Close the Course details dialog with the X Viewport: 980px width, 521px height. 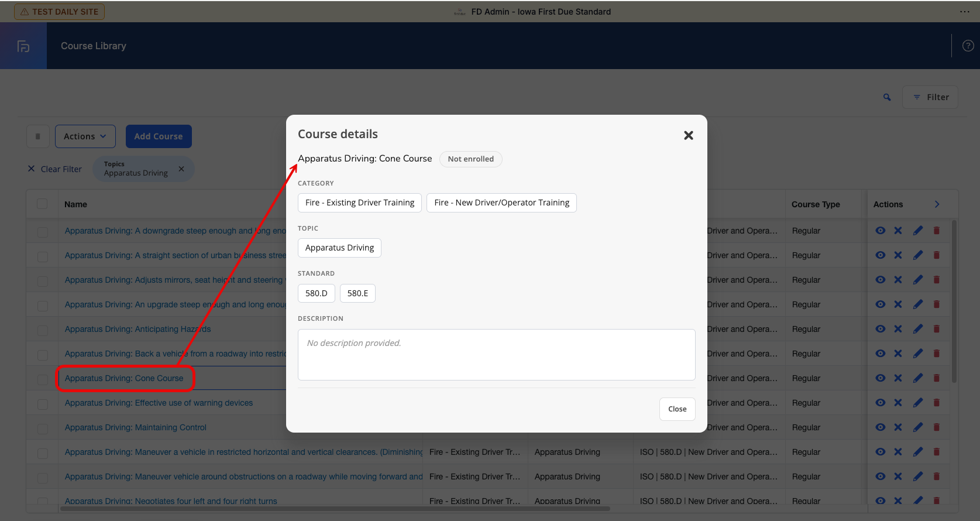pos(689,135)
